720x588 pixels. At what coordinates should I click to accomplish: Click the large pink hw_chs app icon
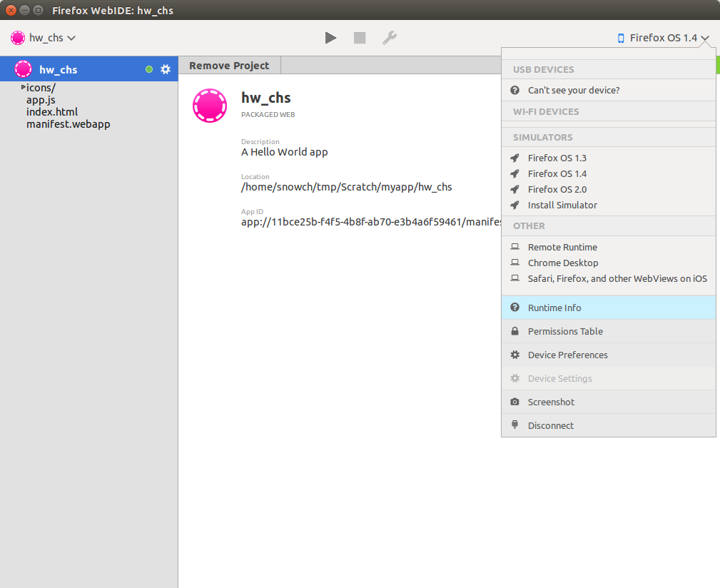click(210, 106)
